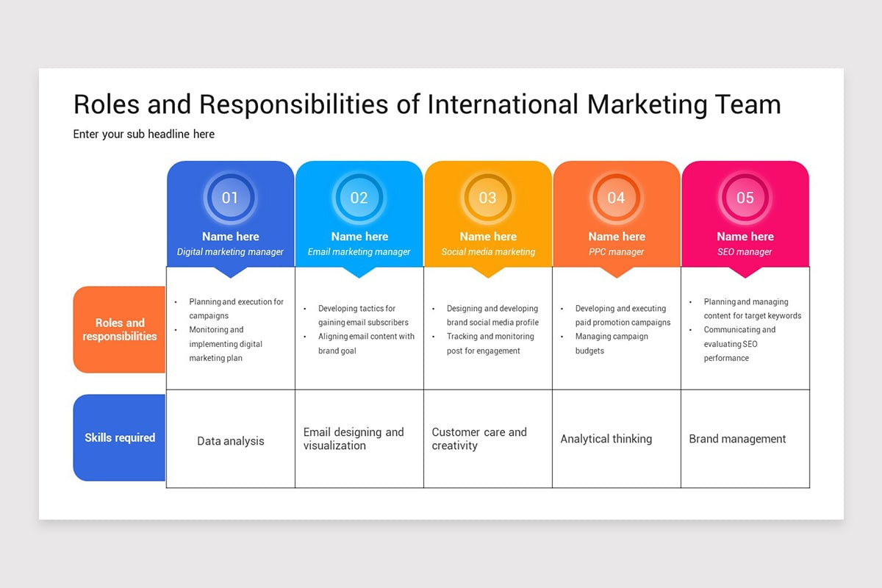Click the pink gradient header of the SEO column
The height and width of the screenshot is (588, 882).
(x=745, y=213)
